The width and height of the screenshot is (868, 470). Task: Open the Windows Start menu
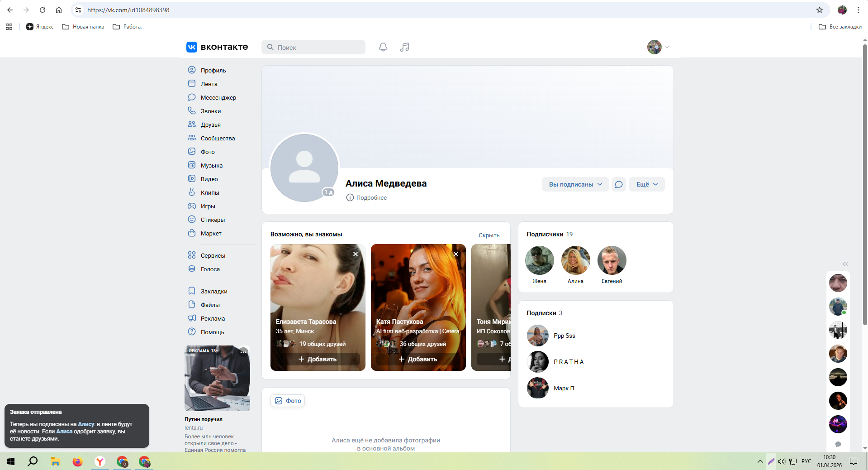(11, 461)
